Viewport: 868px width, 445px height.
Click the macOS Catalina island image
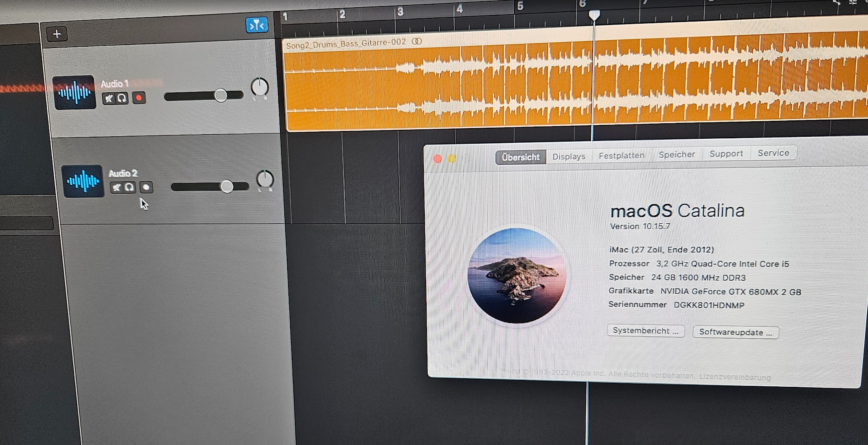click(517, 276)
